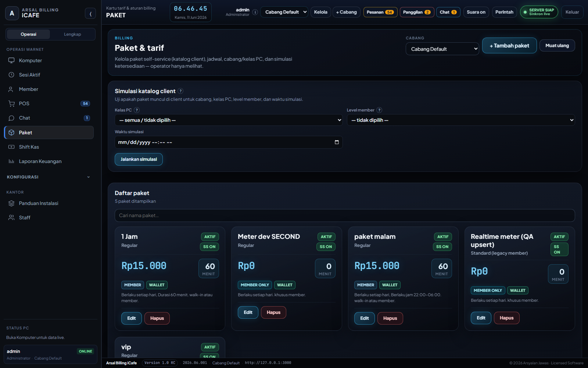The image size is (588, 368).
Task: Toggle the Suara on sound button
Action: click(476, 12)
